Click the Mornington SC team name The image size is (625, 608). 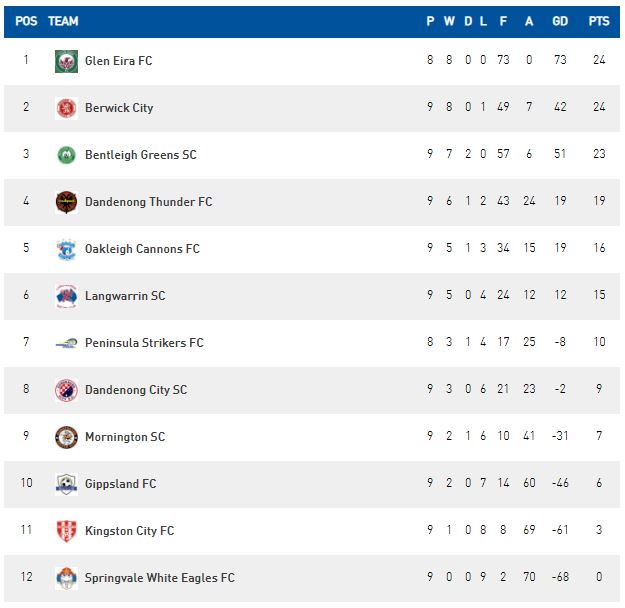pyautogui.click(x=125, y=437)
